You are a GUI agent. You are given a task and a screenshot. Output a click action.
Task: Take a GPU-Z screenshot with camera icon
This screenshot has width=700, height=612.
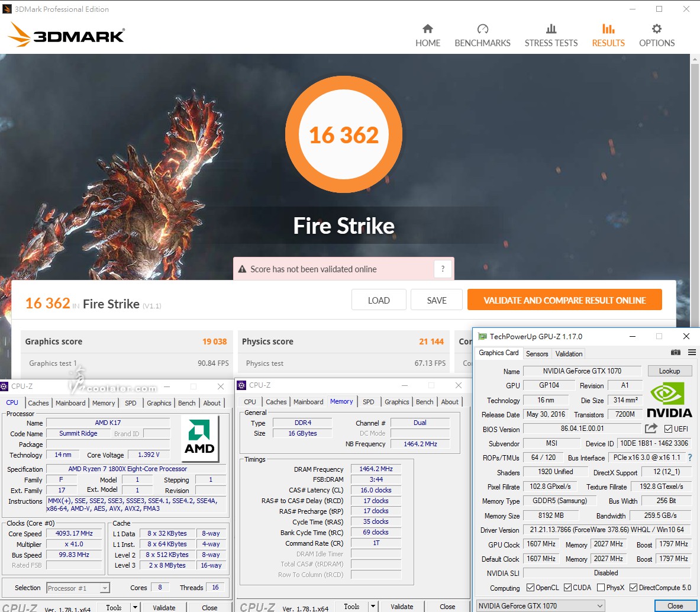[x=676, y=353]
